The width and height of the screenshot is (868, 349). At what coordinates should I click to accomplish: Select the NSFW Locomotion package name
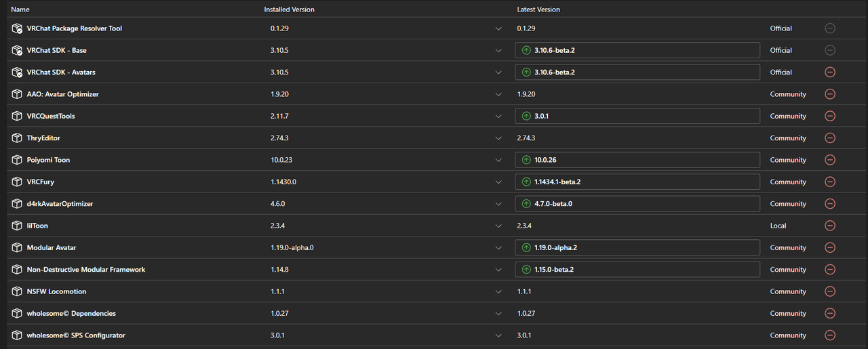coord(56,291)
